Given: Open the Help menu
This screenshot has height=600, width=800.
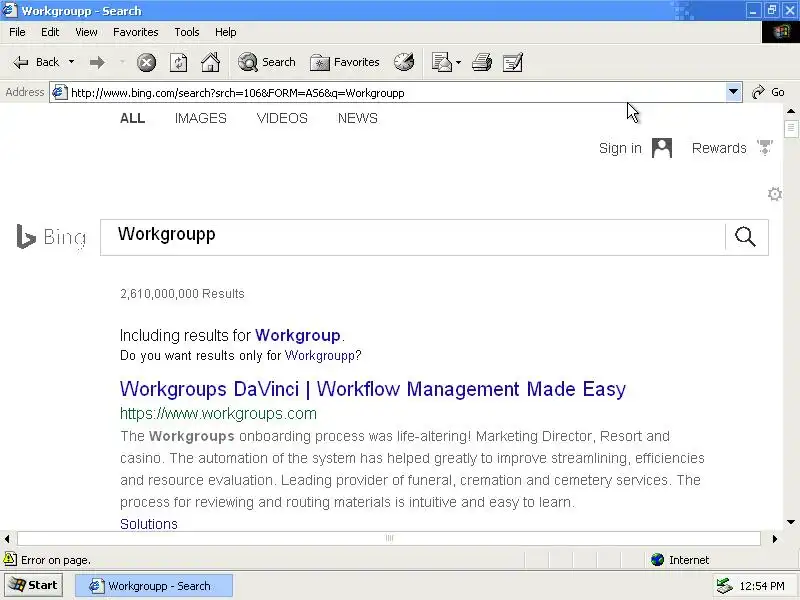Looking at the screenshot, I should click(x=226, y=32).
